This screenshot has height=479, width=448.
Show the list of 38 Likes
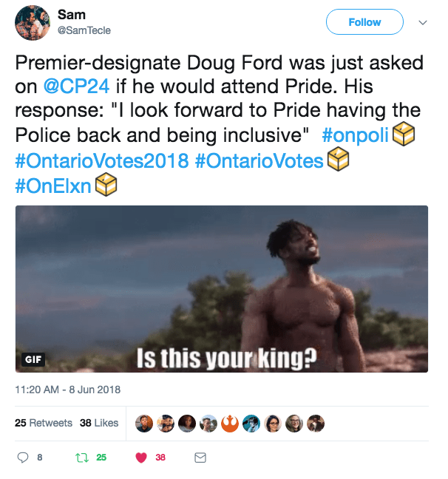tap(99, 423)
